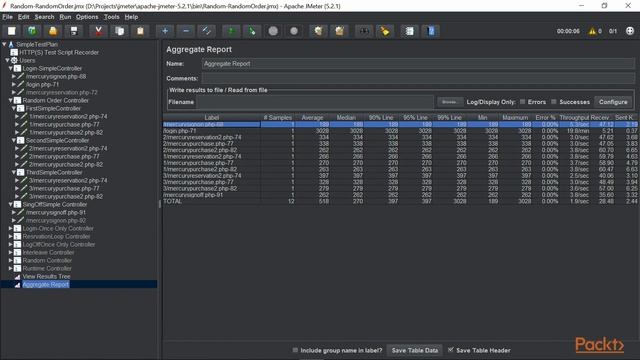This screenshot has width=640, height=360.
Task: Sort table by the Error % column header
Action: click(545, 117)
